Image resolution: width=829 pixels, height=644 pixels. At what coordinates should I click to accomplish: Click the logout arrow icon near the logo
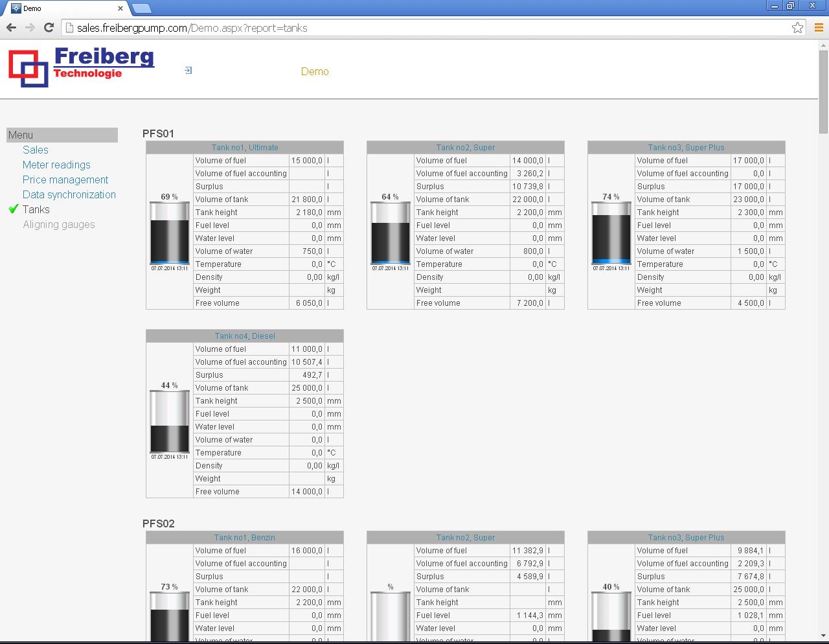(x=187, y=69)
